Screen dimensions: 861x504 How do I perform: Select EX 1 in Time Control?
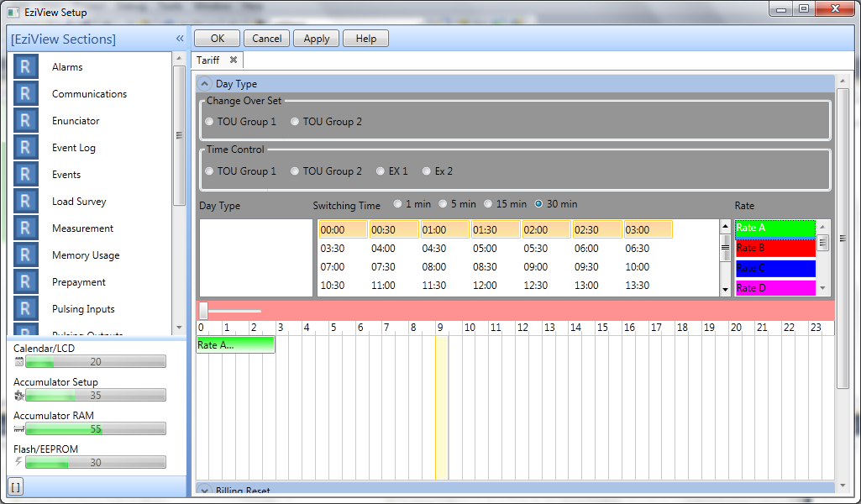[380, 171]
